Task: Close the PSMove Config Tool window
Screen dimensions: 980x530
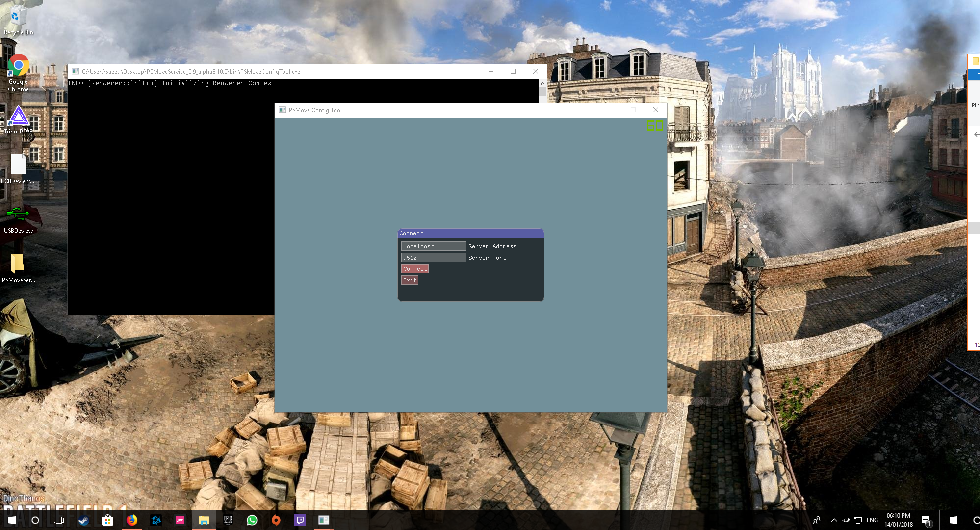Action: click(x=656, y=110)
